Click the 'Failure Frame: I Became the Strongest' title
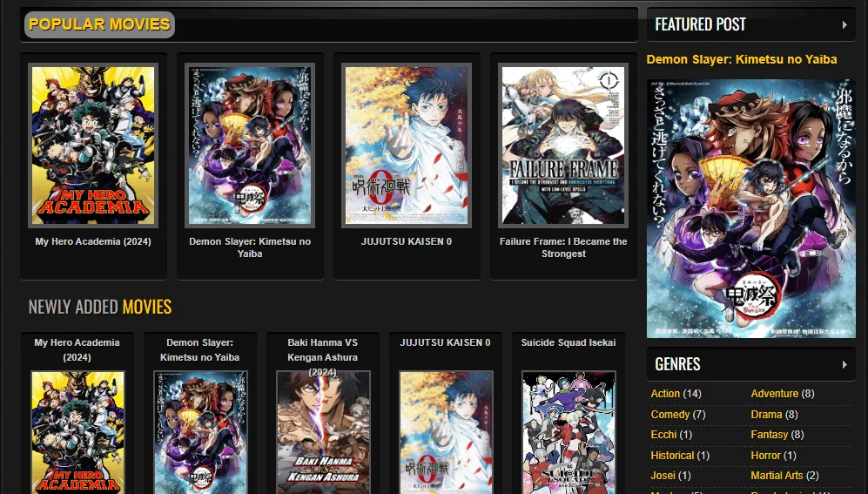 click(x=563, y=247)
